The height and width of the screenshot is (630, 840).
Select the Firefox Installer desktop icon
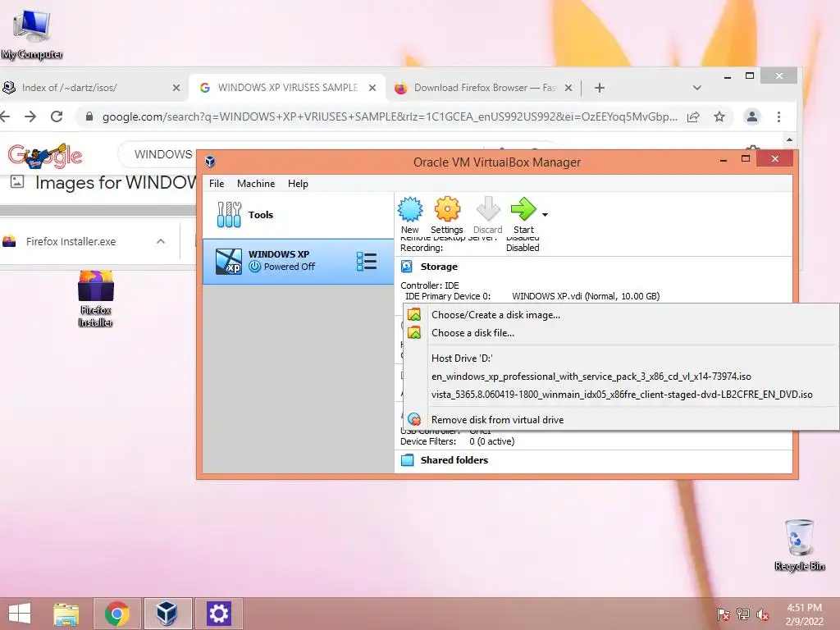pos(95,299)
